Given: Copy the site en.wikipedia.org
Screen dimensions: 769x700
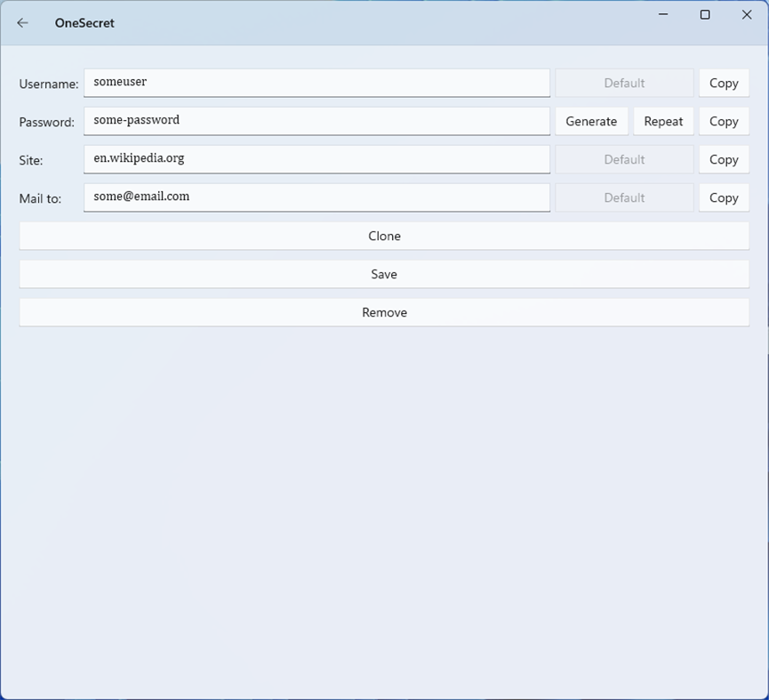Looking at the screenshot, I should coord(724,159).
